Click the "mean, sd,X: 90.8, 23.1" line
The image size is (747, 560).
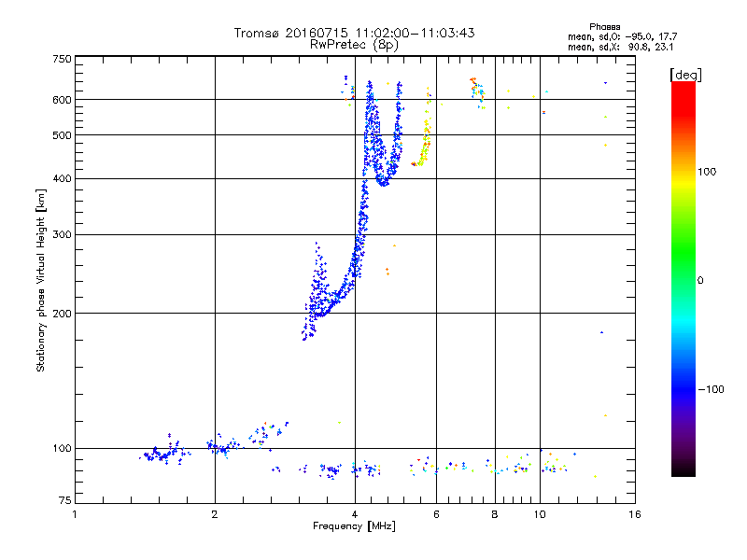tap(620, 48)
